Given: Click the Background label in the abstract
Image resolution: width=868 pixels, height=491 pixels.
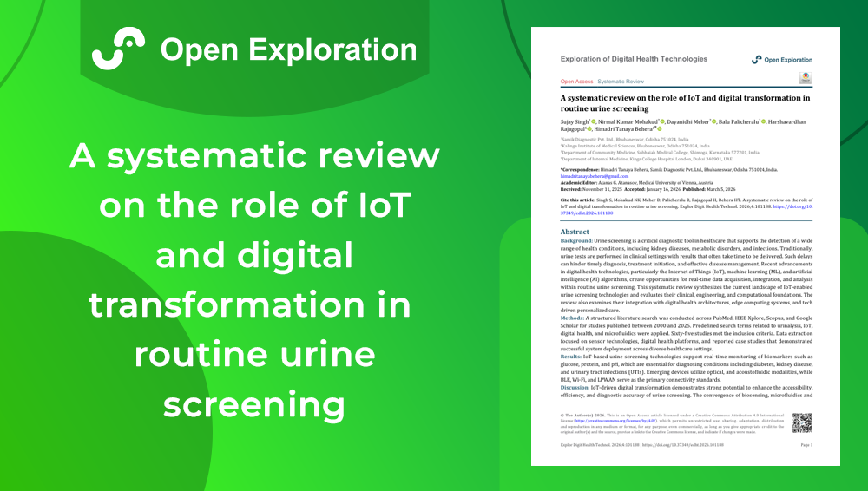Looking at the screenshot, I should 576,241.
